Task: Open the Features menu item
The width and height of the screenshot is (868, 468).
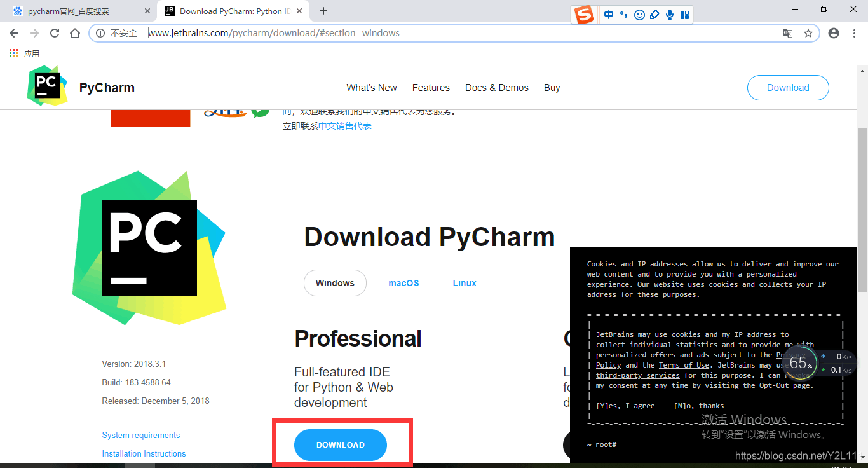Action: coord(431,88)
